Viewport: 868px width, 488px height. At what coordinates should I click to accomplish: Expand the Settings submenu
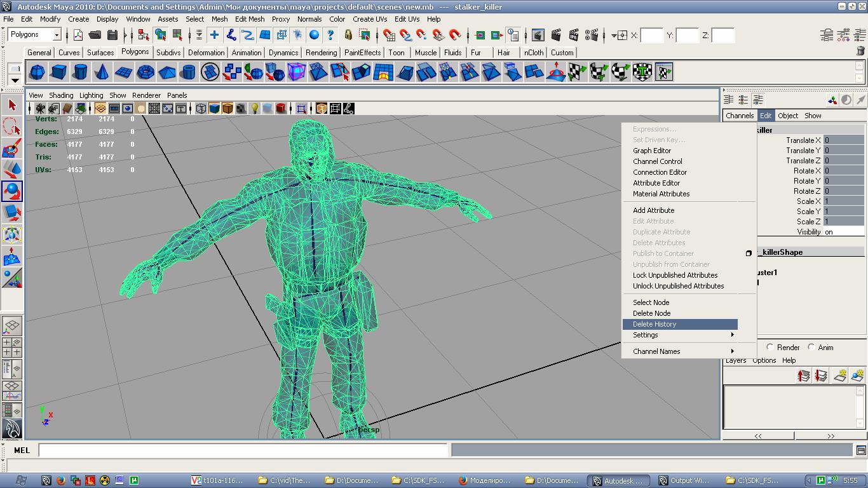(x=680, y=335)
